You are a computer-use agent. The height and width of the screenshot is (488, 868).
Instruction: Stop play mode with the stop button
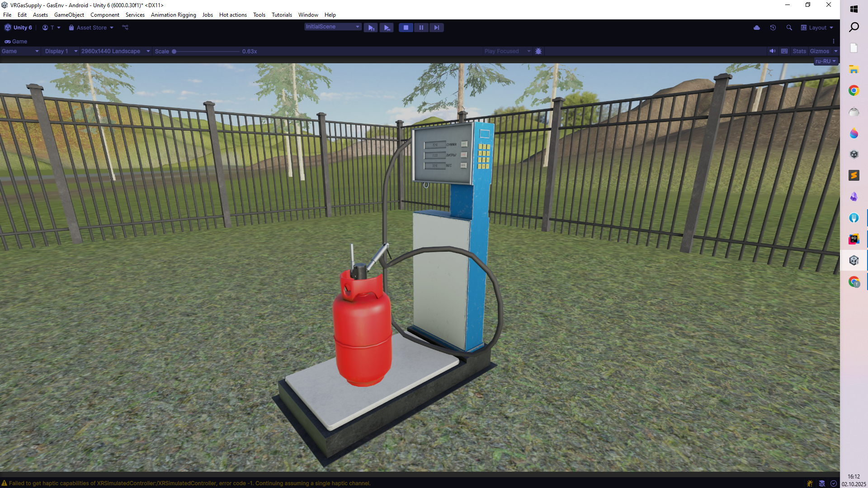[x=406, y=28]
